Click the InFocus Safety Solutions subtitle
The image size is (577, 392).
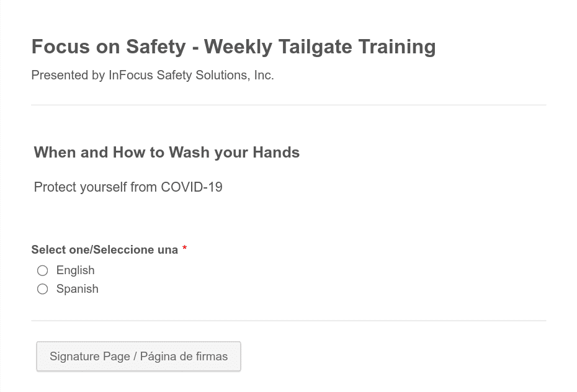pyautogui.click(x=152, y=75)
